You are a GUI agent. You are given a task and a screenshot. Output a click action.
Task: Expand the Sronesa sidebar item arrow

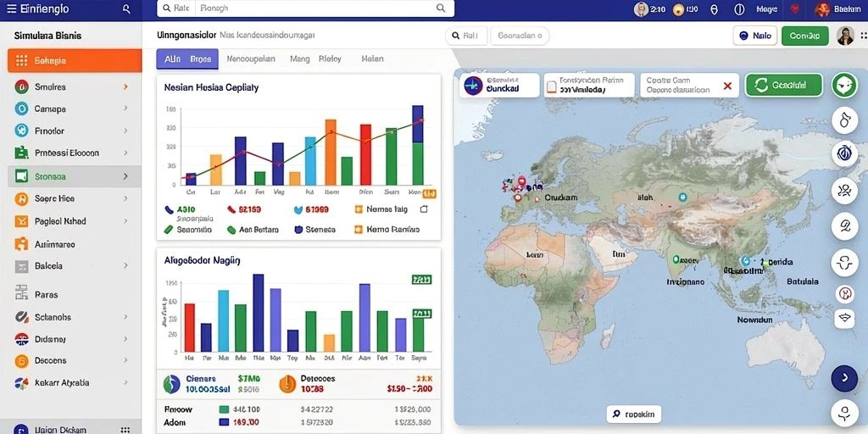coord(125,176)
